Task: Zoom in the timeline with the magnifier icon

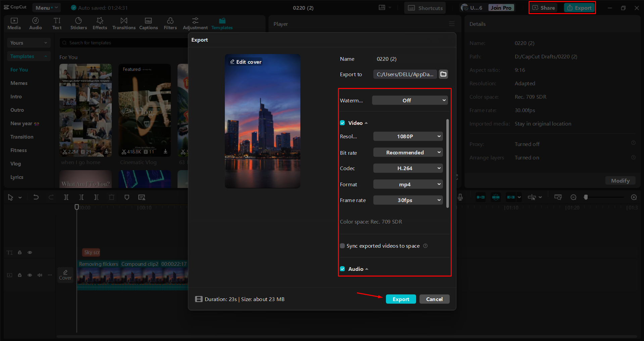Action: [634, 197]
